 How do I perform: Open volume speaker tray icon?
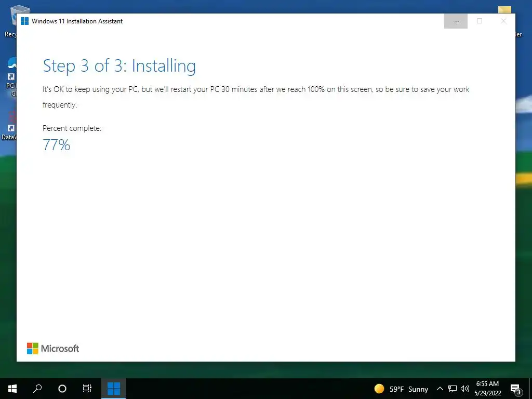click(465, 389)
